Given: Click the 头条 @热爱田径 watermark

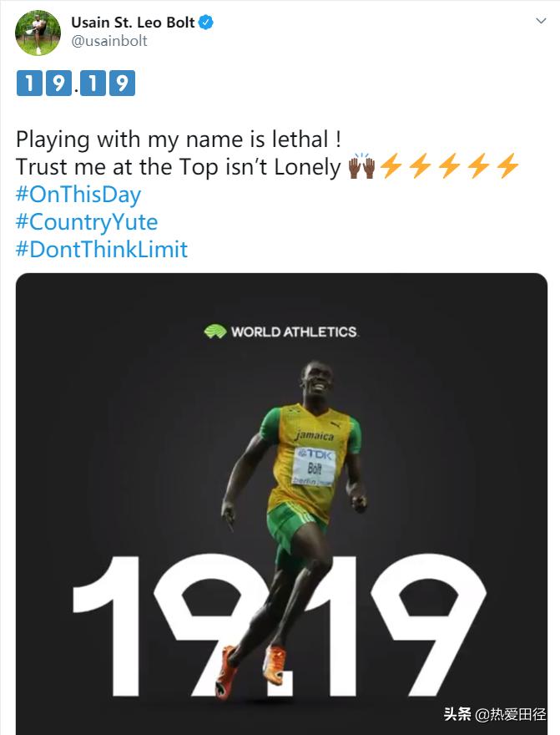Looking at the screenshot, I should (495, 714).
